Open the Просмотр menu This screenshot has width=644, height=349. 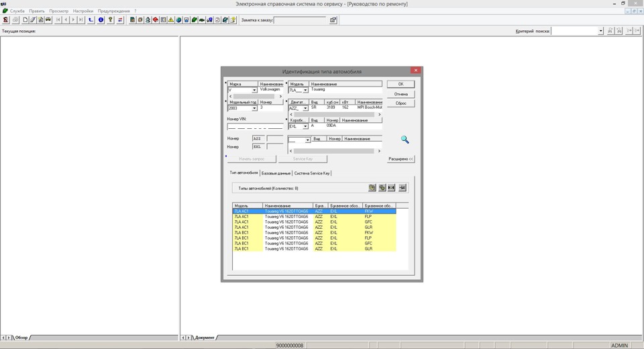coord(59,11)
